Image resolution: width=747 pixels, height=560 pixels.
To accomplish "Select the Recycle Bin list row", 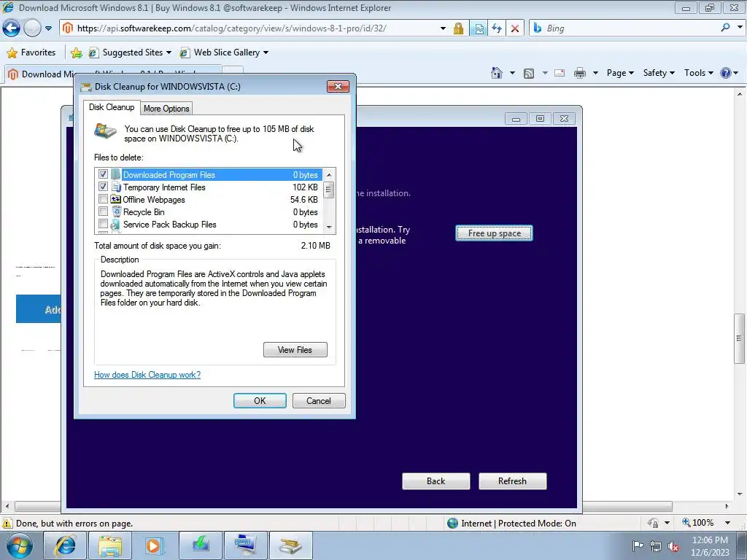I will click(x=209, y=212).
